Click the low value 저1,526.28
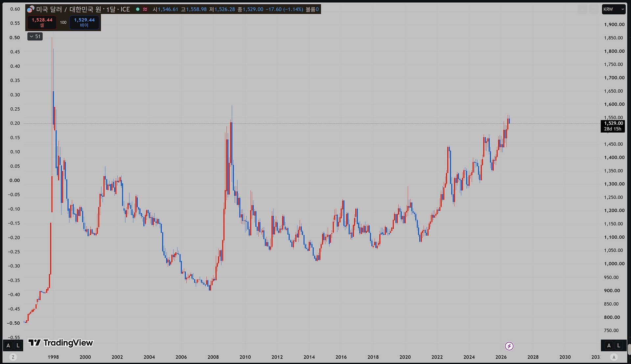 point(222,9)
